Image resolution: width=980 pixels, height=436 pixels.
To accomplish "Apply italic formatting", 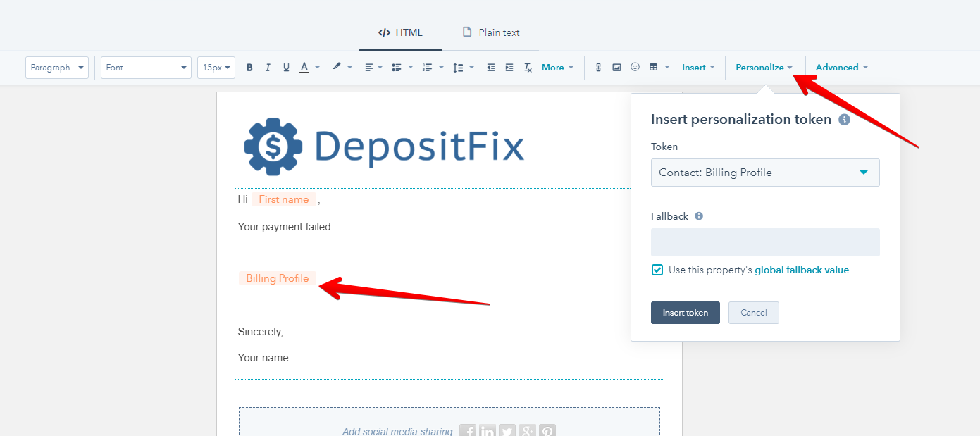I will [268, 68].
